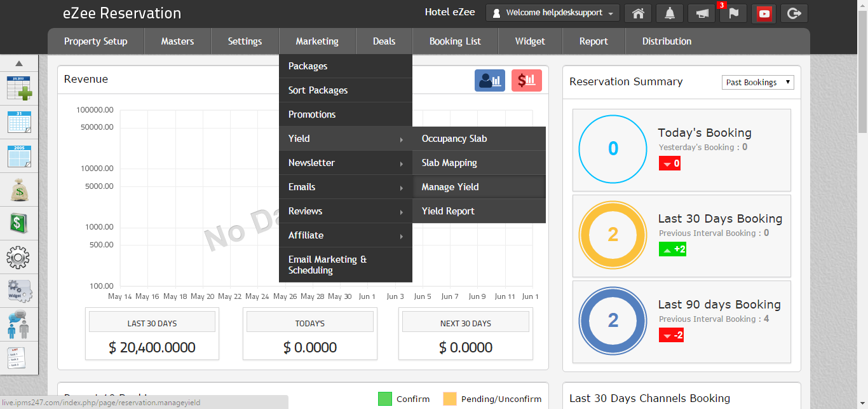The image size is (868, 409).
Task: Expand the Reviews submenu
Action: (346, 211)
